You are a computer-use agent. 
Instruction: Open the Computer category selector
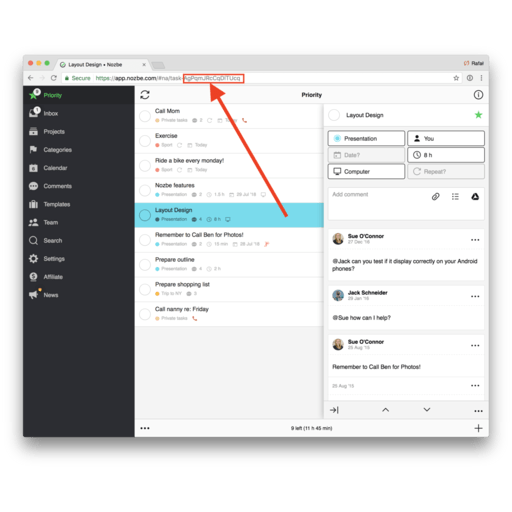(366, 171)
